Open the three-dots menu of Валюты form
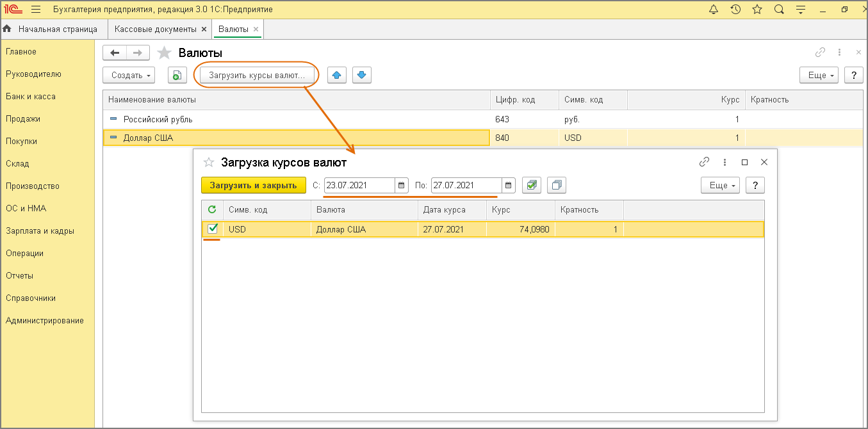This screenshot has height=429, width=868. click(x=840, y=53)
